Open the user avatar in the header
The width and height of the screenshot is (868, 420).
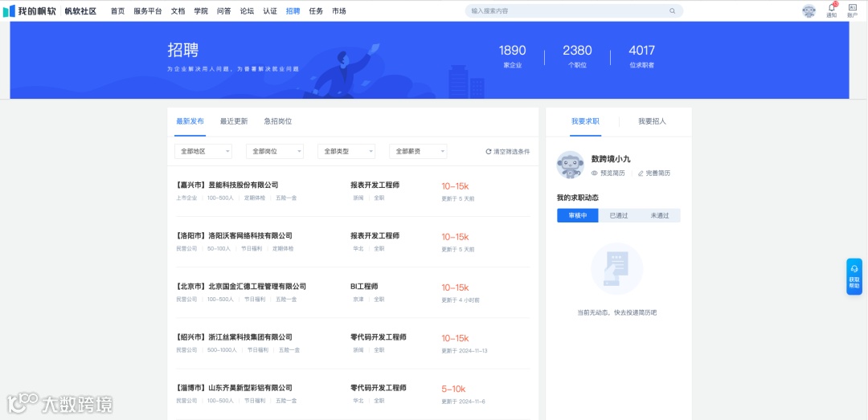(809, 11)
